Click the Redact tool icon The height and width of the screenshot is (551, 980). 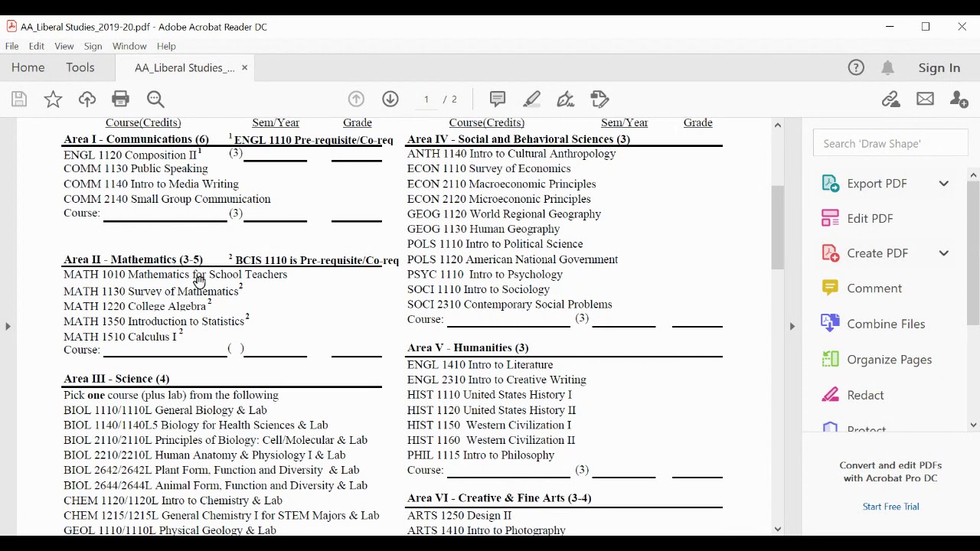[x=830, y=395]
